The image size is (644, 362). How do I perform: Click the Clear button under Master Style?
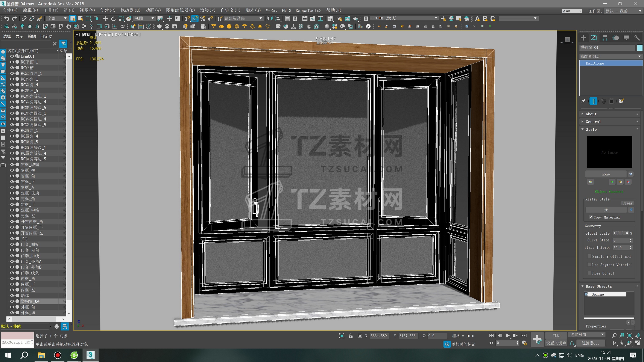627,203
